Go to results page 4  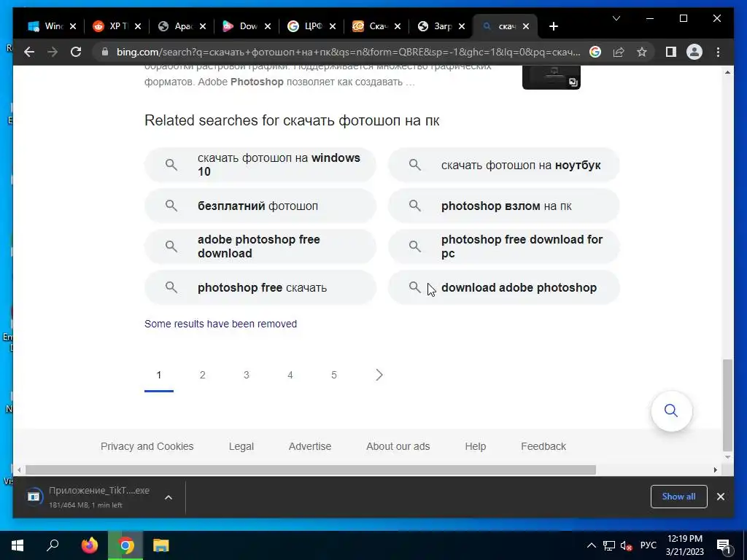(290, 375)
